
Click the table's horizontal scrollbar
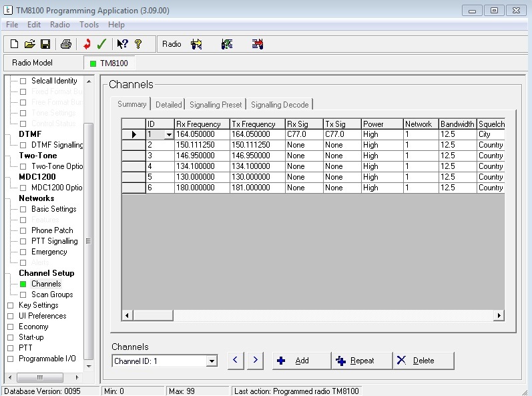(x=312, y=315)
